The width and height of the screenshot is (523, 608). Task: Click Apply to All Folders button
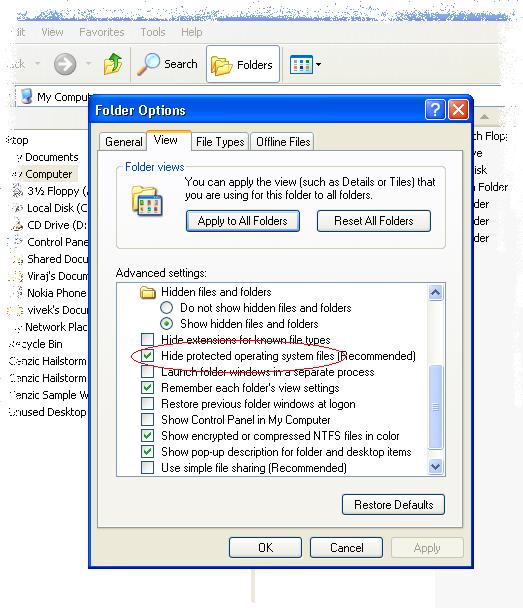pyautogui.click(x=243, y=221)
